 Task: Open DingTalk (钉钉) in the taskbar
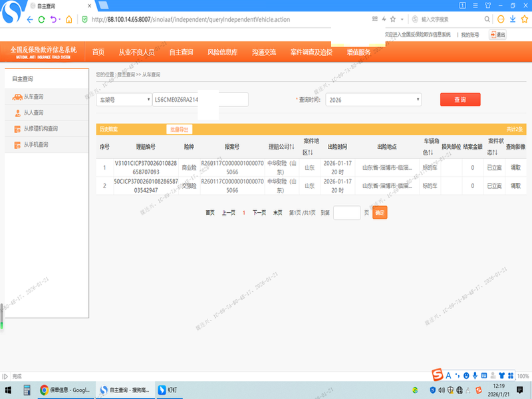pos(162,390)
